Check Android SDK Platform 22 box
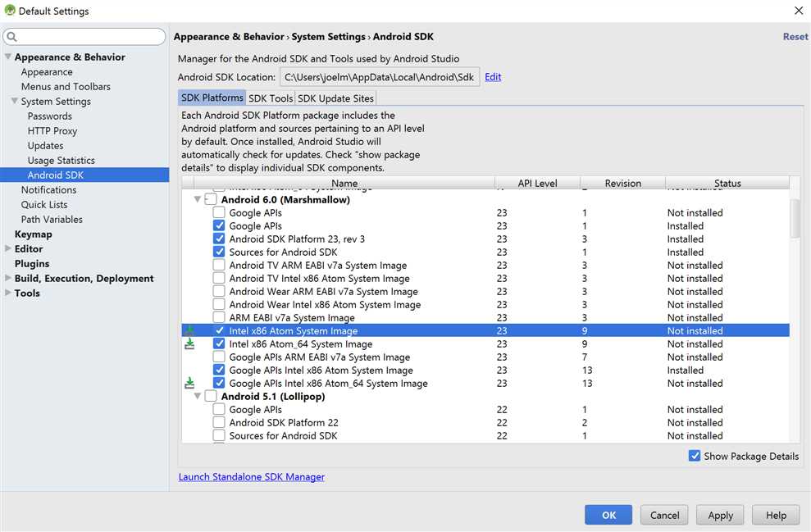811x532 pixels. [x=219, y=422]
